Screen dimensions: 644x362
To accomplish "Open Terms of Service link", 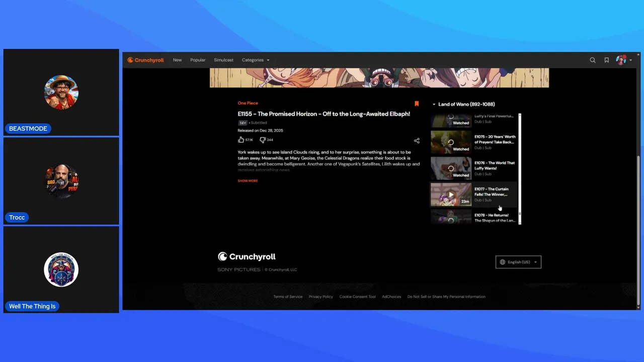I will (x=288, y=297).
